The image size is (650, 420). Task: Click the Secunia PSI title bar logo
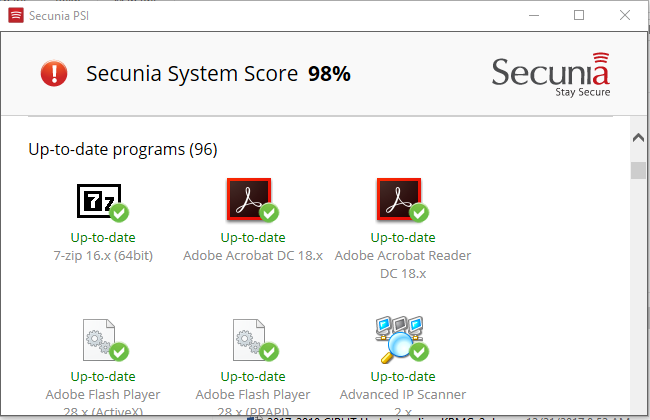point(16,16)
